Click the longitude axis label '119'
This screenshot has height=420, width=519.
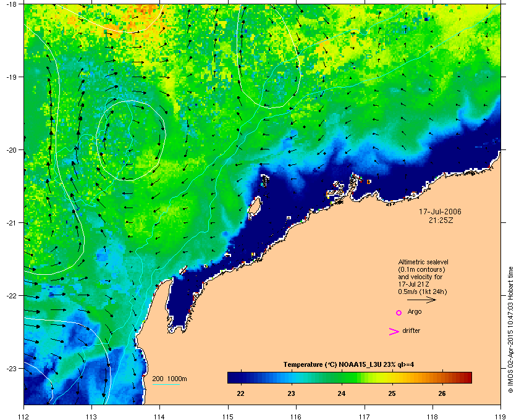point(500,416)
